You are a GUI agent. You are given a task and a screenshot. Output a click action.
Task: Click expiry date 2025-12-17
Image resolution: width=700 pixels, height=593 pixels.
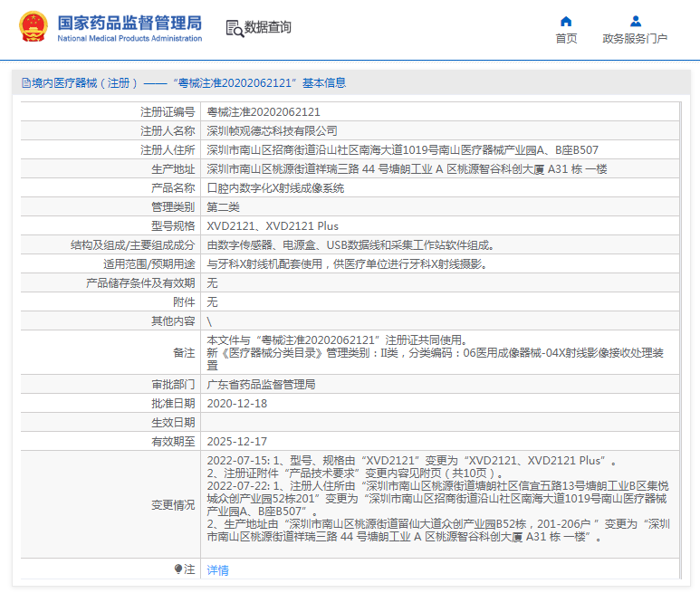(237, 441)
